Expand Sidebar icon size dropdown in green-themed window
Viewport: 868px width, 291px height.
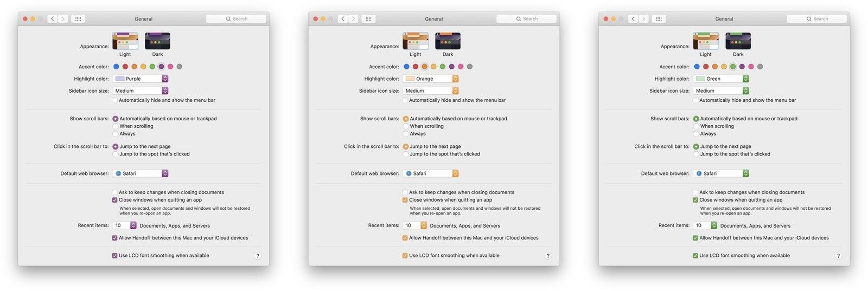click(x=722, y=91)
